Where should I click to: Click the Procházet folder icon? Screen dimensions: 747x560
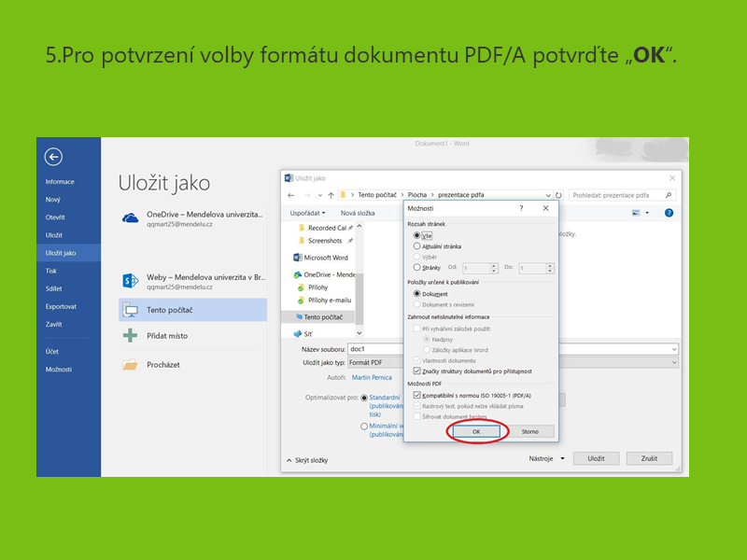coord(130,365)
